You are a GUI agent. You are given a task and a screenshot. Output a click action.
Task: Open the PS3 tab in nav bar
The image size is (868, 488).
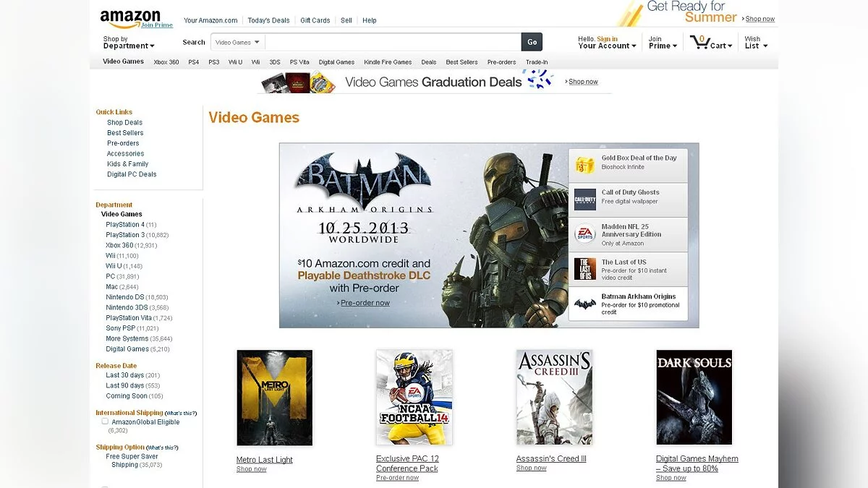point(214,62)
